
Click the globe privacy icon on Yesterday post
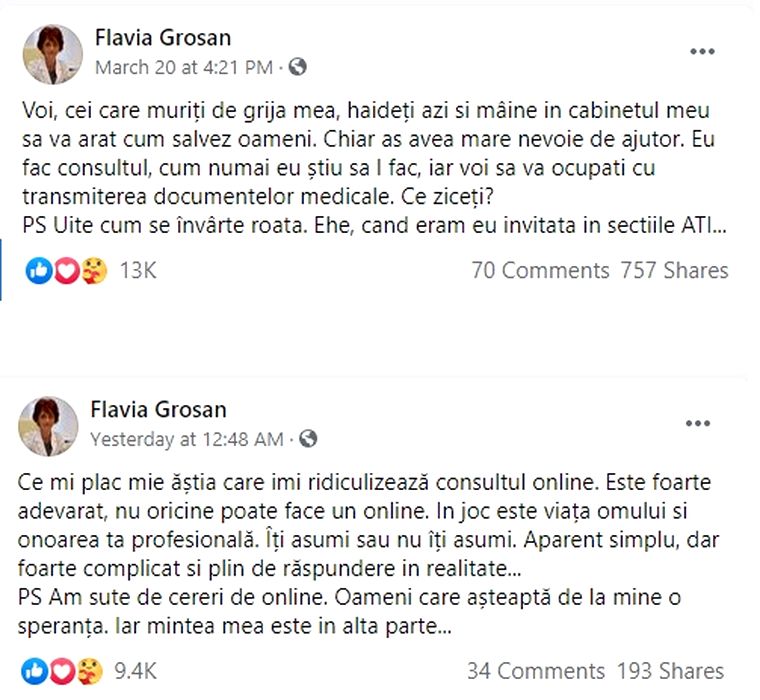coord(309,439)
